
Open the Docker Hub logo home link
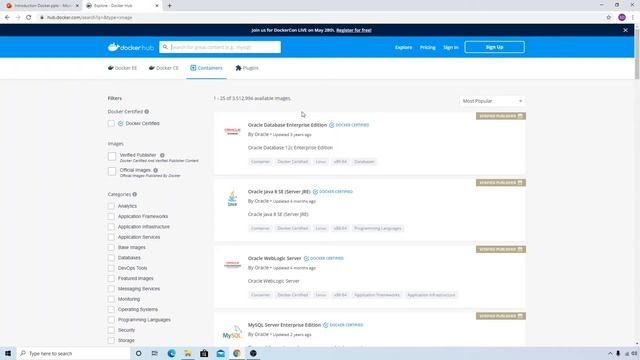click(131, 47)
